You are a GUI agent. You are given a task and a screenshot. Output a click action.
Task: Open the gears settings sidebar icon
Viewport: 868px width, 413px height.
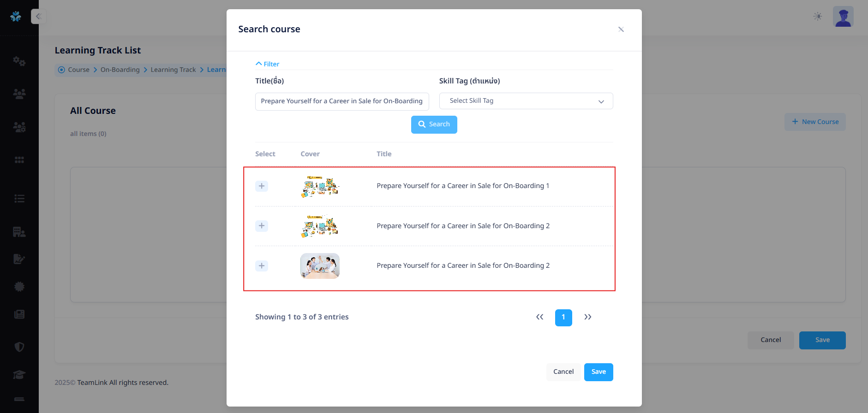click(19, 61)
